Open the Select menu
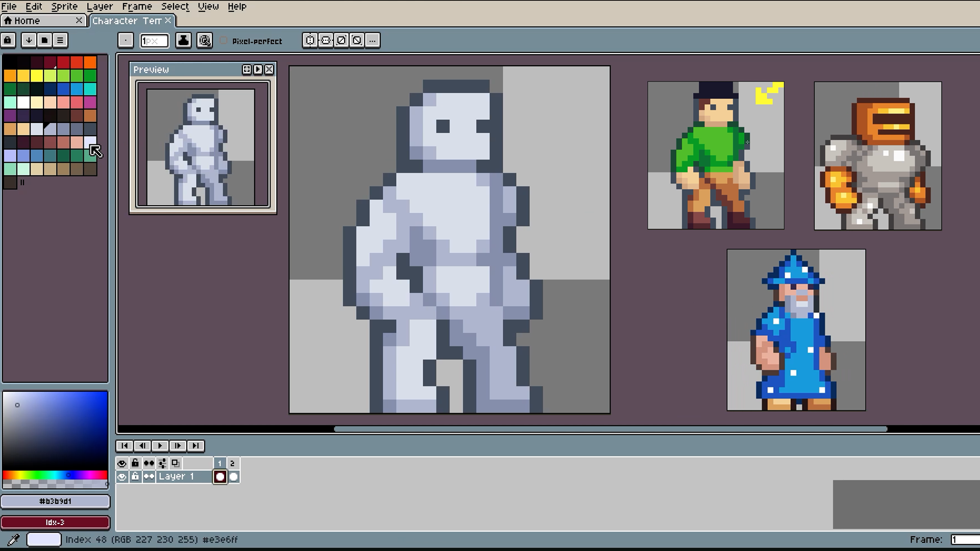Viewport: 980px width, 551px height. (175, 7)
